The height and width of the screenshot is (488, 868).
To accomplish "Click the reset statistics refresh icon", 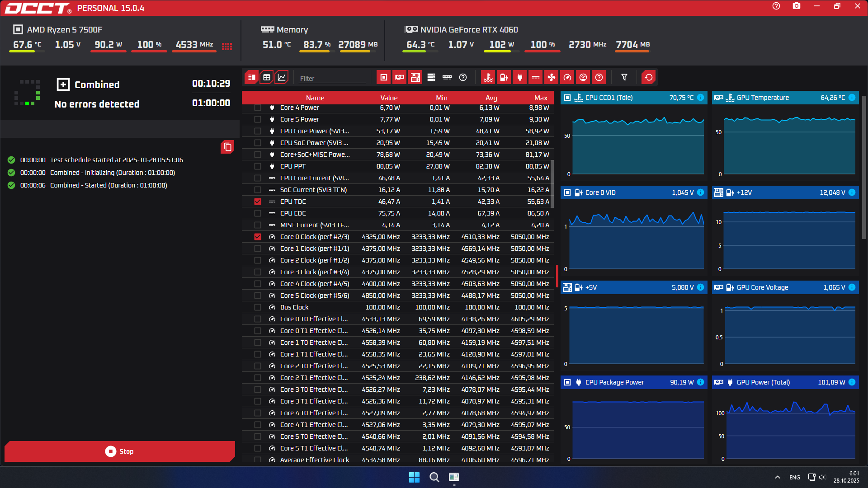I will tap(649, 77).
